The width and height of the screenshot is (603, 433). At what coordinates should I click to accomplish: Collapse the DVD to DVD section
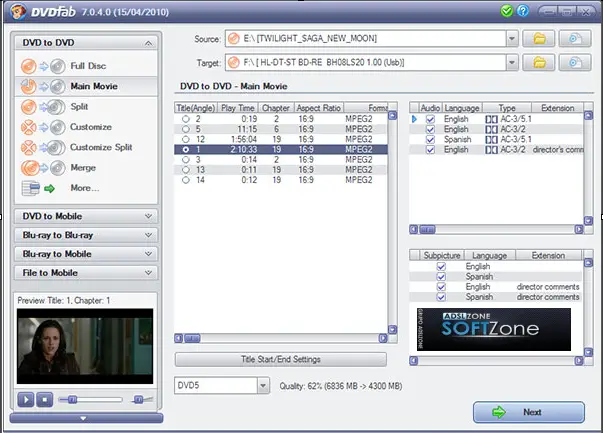coord(148,43)
